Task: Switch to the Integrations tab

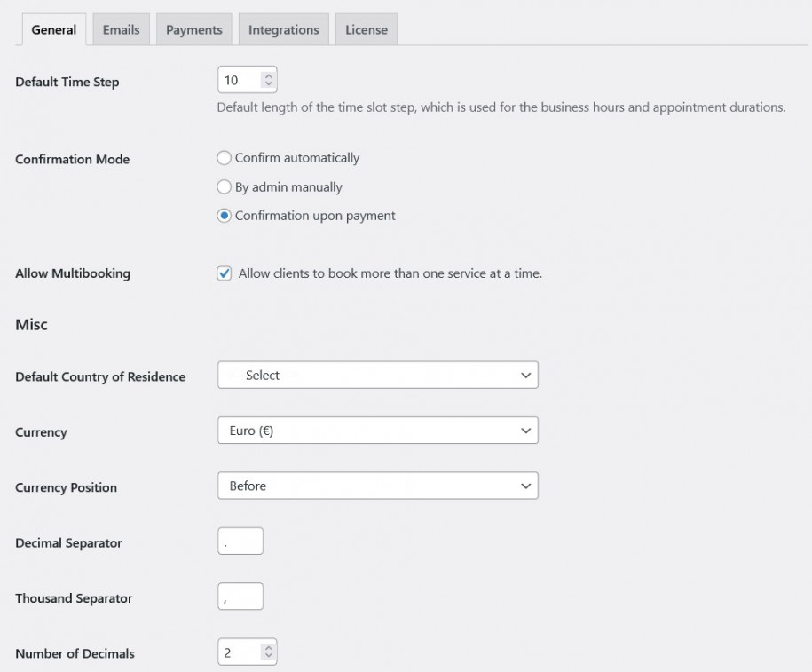Action: coord(283,28)
